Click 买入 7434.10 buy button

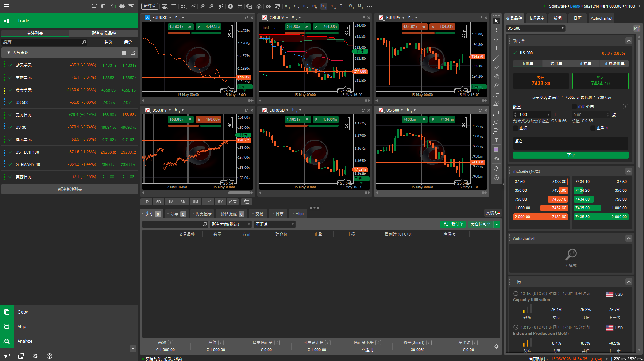pyautogui.click(x=600, y=81)
